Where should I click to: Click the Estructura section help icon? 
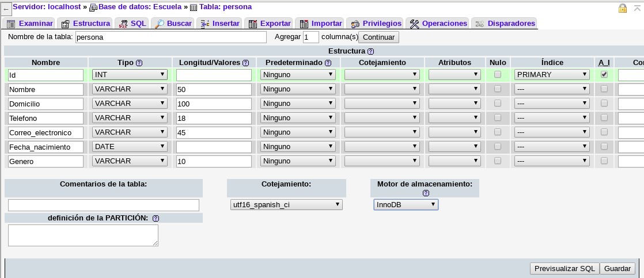click(370, 51)
